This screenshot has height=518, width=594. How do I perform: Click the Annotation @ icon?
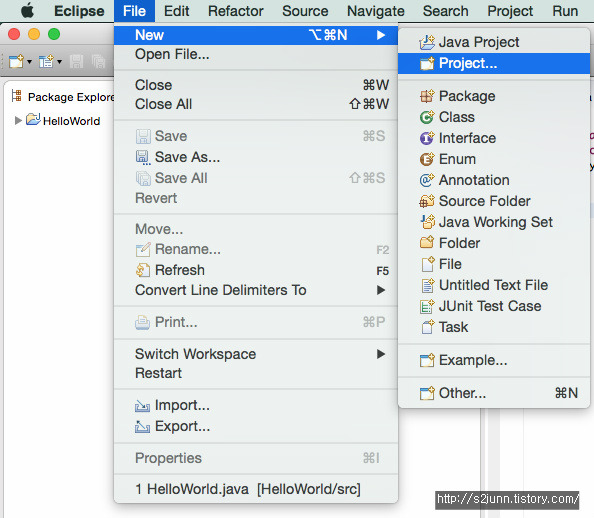click(x=427, y=180)
